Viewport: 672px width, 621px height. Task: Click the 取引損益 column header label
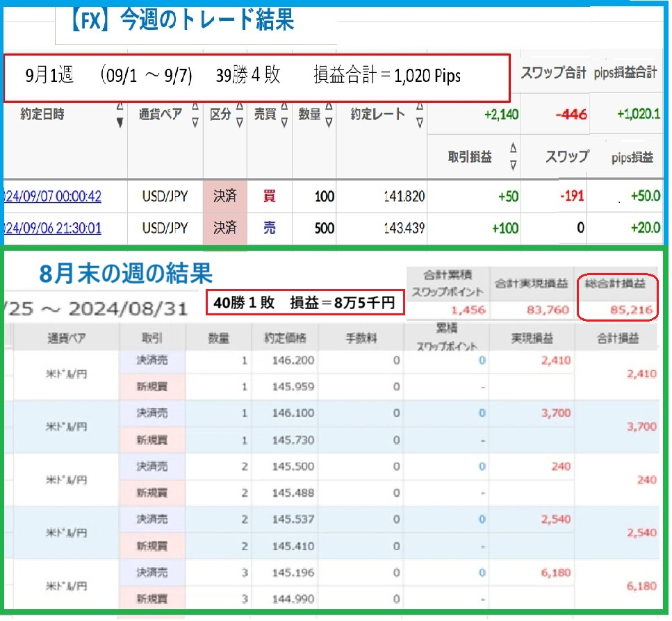470,157
